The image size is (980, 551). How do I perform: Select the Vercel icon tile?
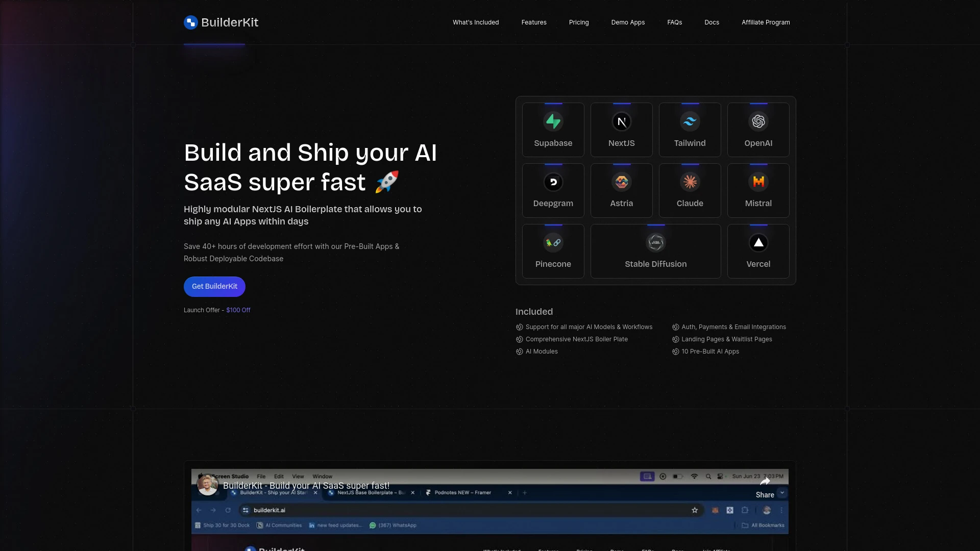(758, 242)
